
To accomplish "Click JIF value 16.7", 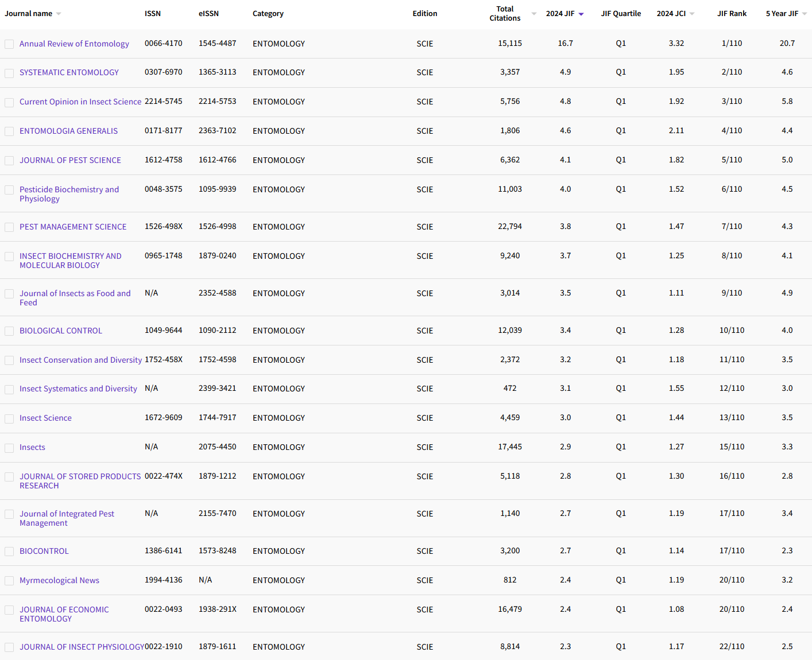I will (566, 43).
